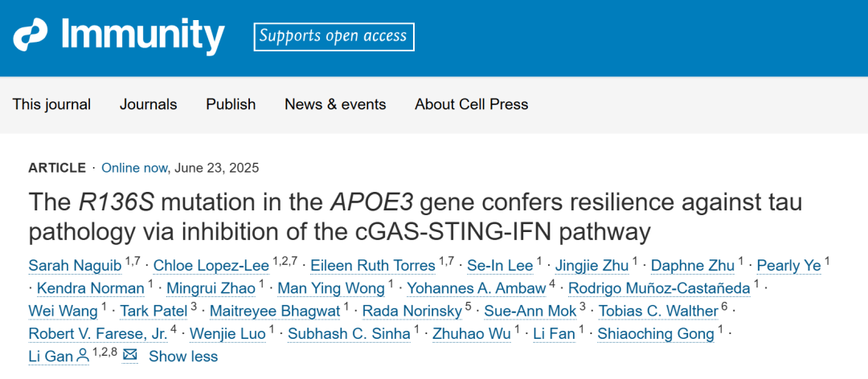Collapse author list with Show less

tap(183, 357)
